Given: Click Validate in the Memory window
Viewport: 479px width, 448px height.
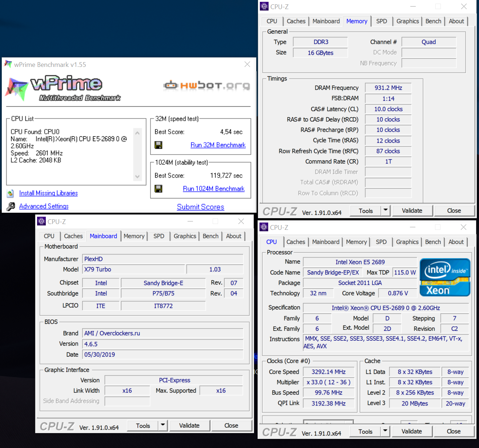Looking at the screenshot, I should click(x=412, y=211).
